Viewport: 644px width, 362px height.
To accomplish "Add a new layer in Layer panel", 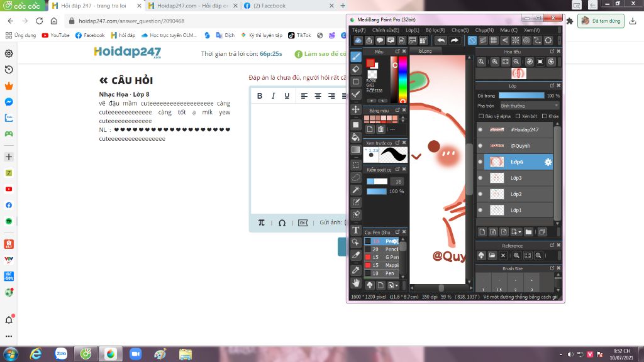I will click(482, 232).
